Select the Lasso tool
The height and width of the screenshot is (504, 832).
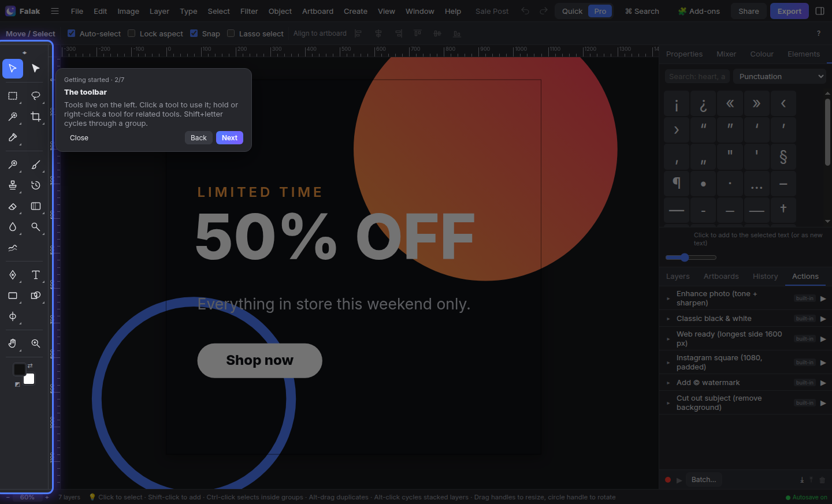point(36,96)
